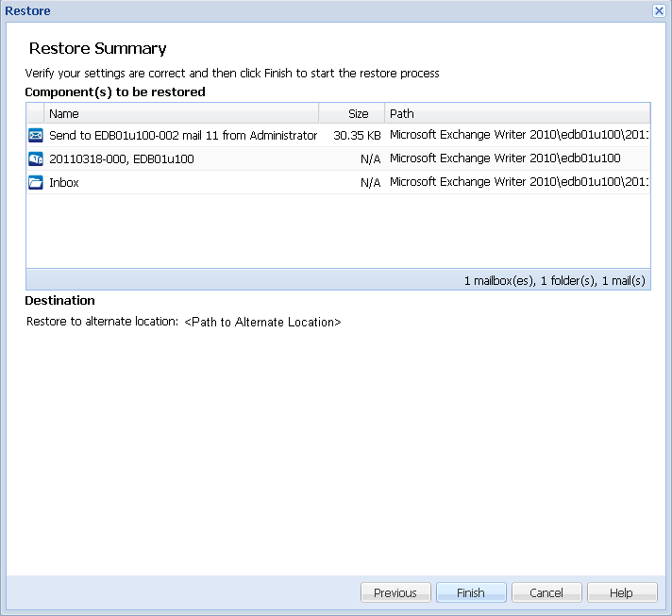This screenshot has height=616, width=672.
Task: Click the Inbox folder icon
Action: 36,182
